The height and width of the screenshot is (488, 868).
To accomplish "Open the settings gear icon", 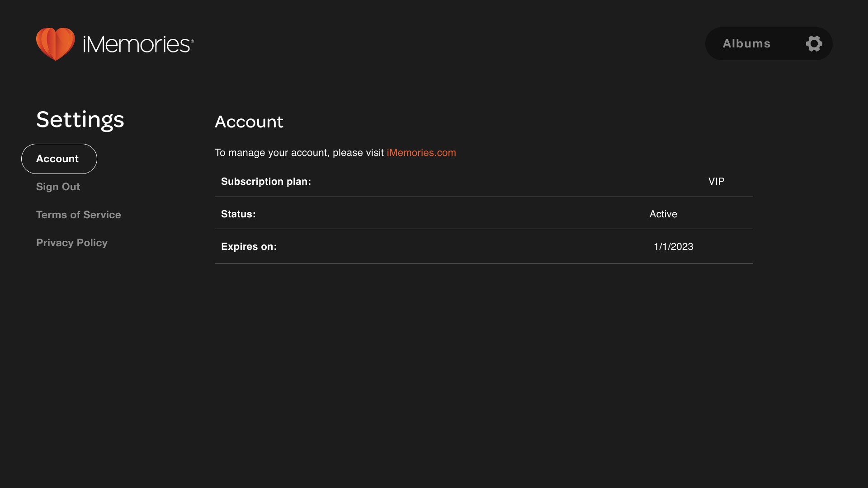I will pos(814,43).
